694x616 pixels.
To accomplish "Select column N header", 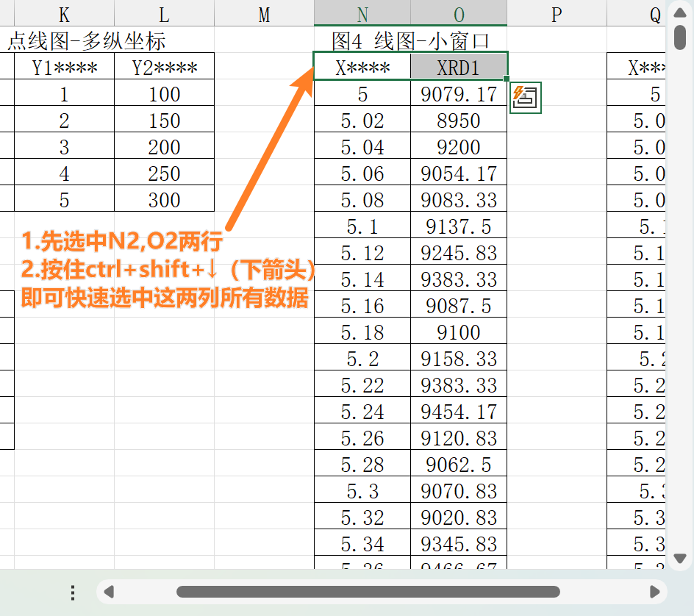I will (x=362, y=14).
